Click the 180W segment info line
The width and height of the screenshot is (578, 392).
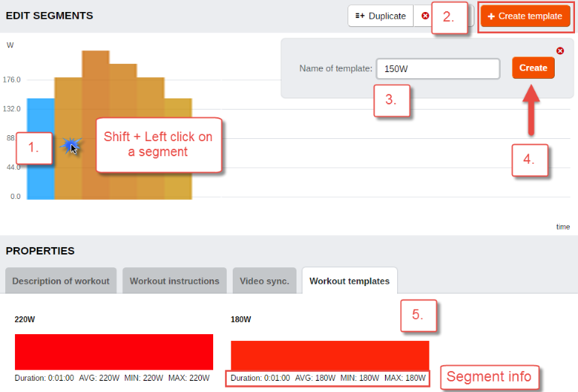tap(328, 378)
